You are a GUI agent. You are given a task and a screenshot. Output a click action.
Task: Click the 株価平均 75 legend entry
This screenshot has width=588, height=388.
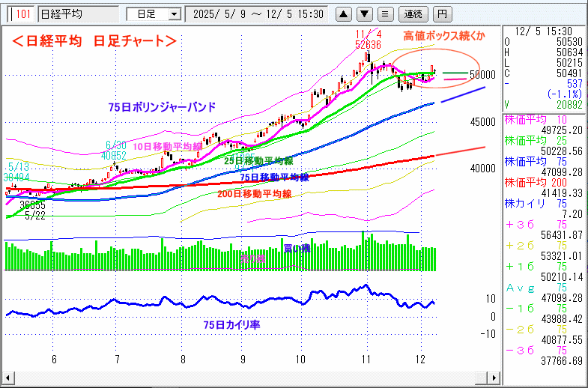(536, 162)
